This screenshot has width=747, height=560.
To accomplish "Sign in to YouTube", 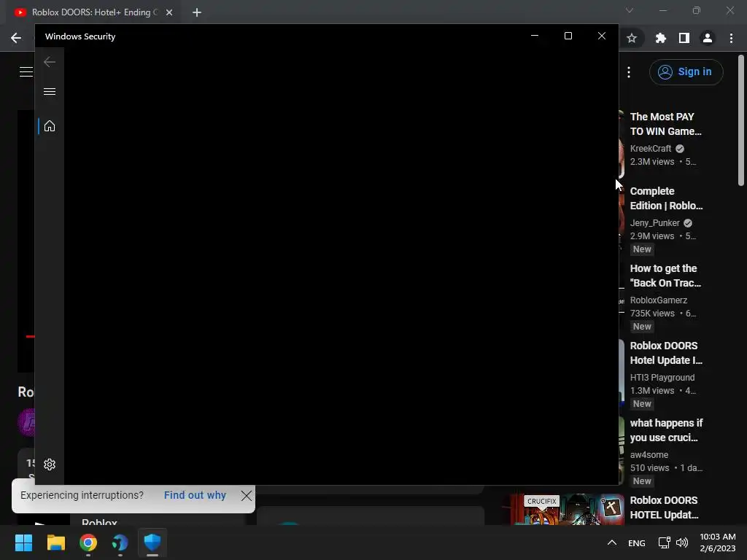I will (x=686, y=72).
